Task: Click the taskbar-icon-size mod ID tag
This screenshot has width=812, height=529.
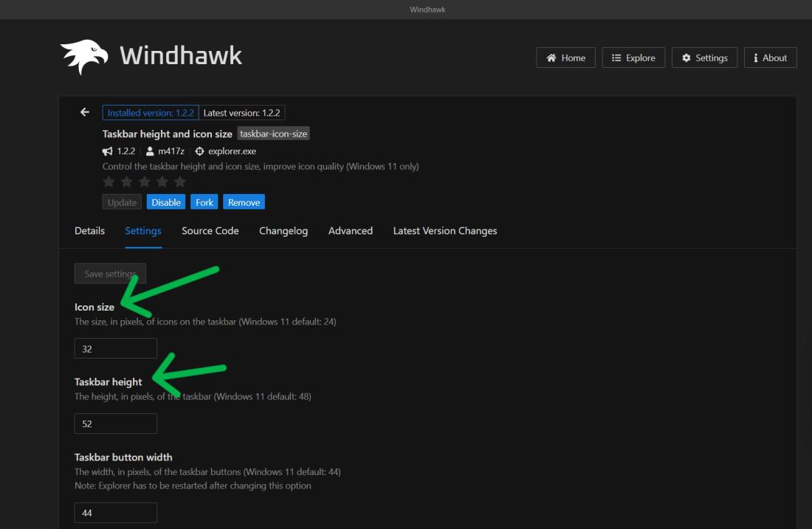Action: tap(273, 134)
